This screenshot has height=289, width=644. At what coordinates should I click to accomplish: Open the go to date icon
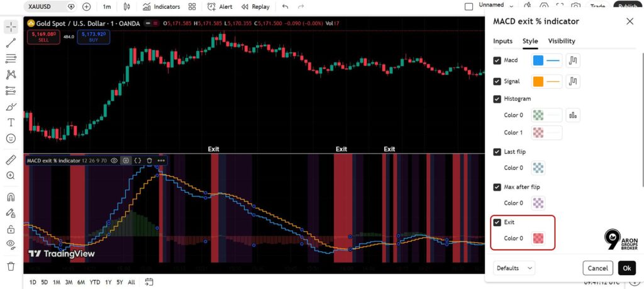149,282
